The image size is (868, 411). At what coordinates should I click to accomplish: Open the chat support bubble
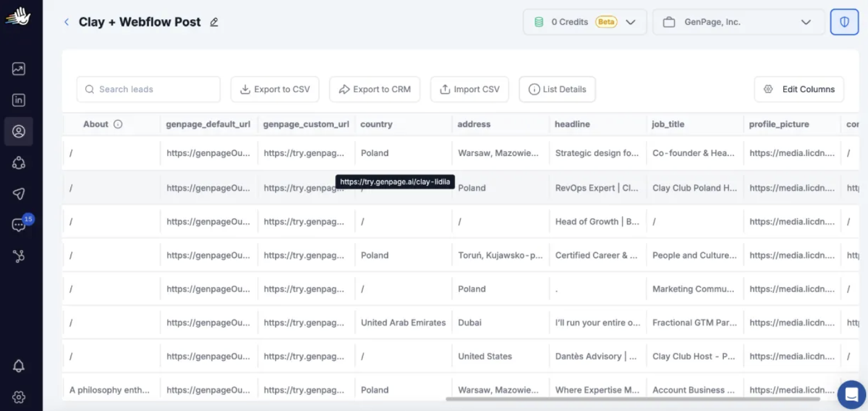(852, 394)
